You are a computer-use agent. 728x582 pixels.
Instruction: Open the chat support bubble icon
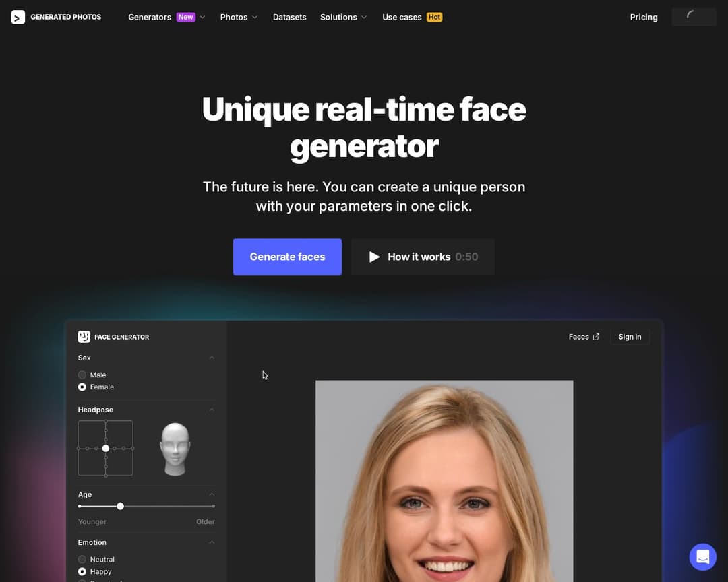pos(702,557)
